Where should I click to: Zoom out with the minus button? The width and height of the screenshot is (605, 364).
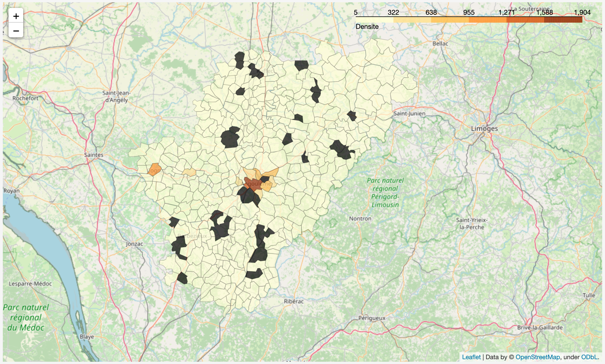click(x=16, y=31)
